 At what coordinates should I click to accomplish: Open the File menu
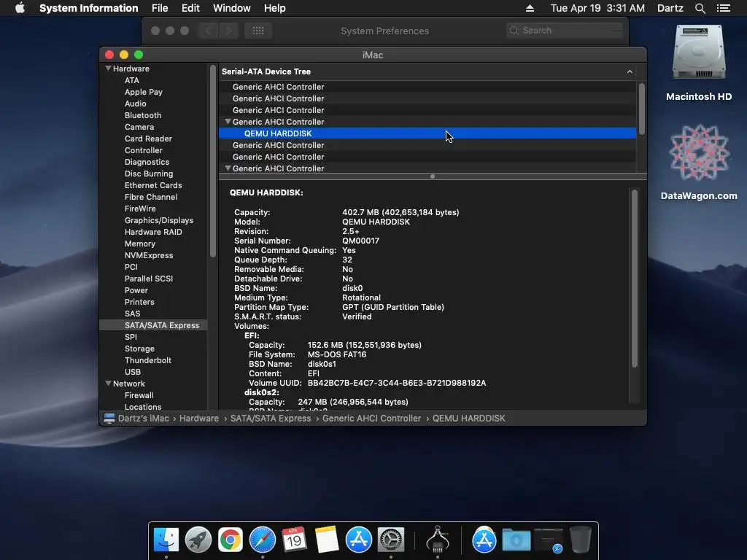160,8
